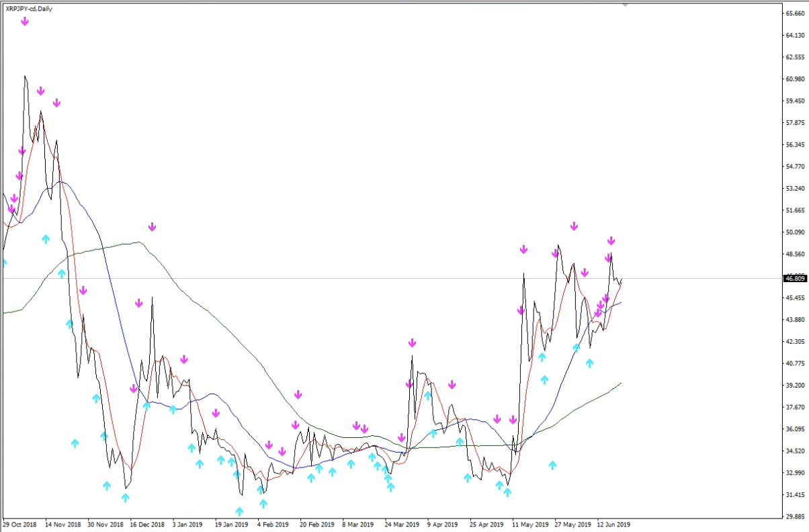809x532 pixels.
Task: Click the 34.520 price axis label
Action: [x=795, y=451]
